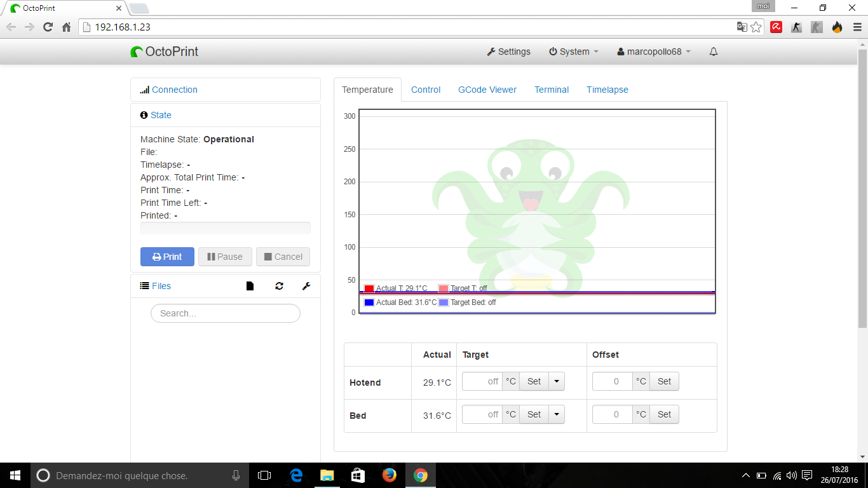Toggle the Actual T red legend swatch

(x=369, y=288)
